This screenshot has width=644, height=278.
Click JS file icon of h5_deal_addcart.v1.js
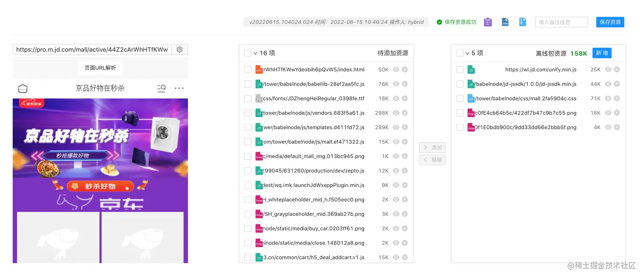coord(259,258)
